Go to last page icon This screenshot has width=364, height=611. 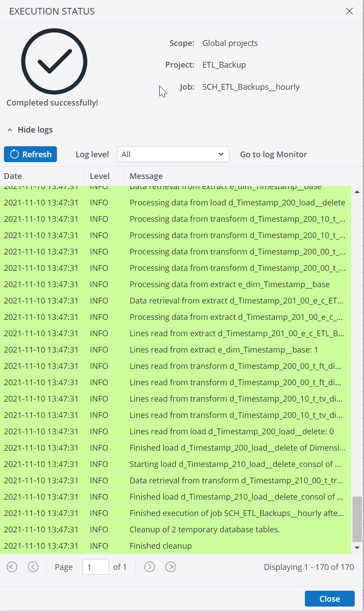tap(171, 567)
